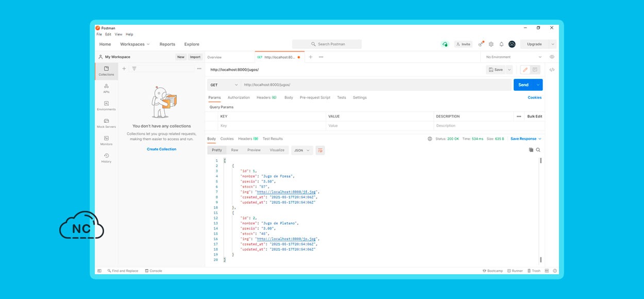Open Trash from the status bar
The width and height of the screenshot is (644, 299).
coord(534,271)
